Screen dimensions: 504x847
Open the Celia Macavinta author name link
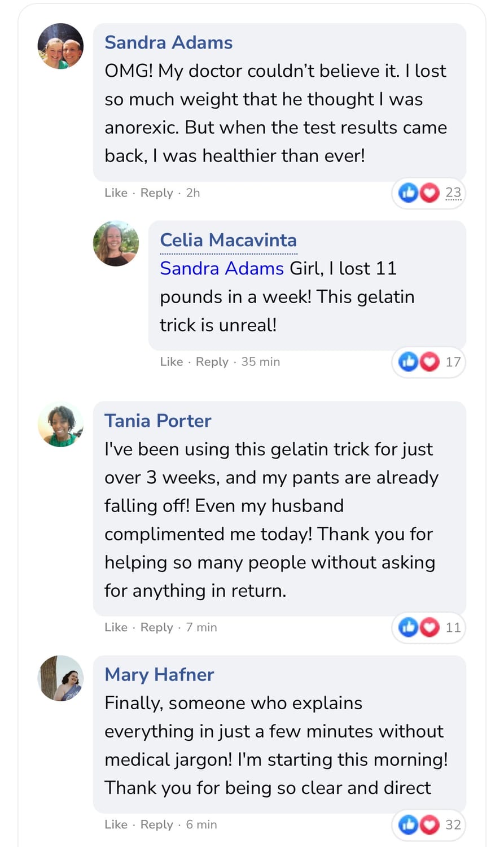tap(228, 240)
